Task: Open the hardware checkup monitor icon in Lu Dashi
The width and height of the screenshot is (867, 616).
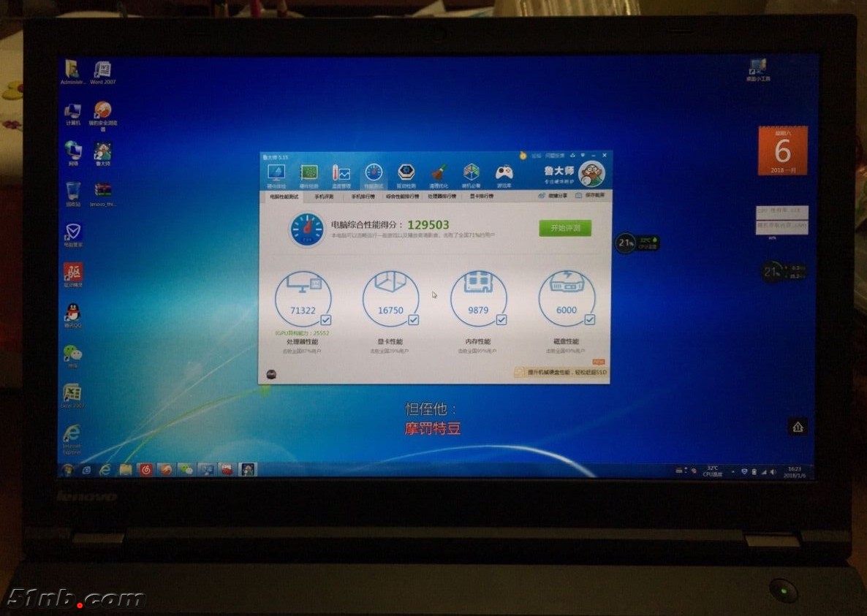Action: pos(276,175)
